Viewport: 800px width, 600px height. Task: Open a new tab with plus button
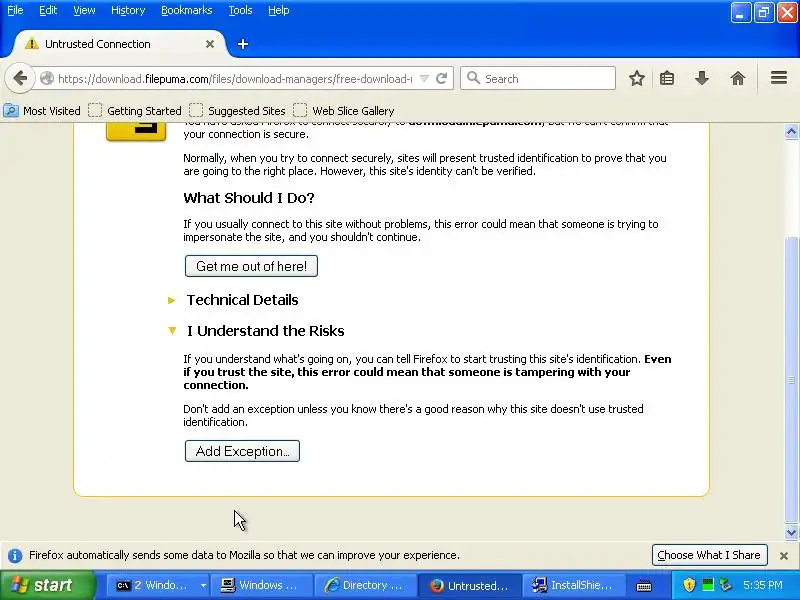pos(243,44)
